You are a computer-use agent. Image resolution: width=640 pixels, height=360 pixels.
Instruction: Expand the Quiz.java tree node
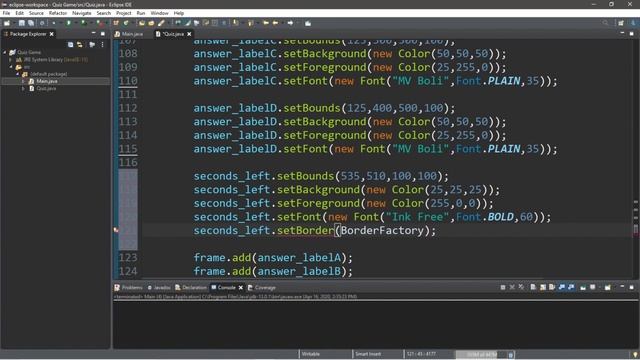tap(23, 89)
